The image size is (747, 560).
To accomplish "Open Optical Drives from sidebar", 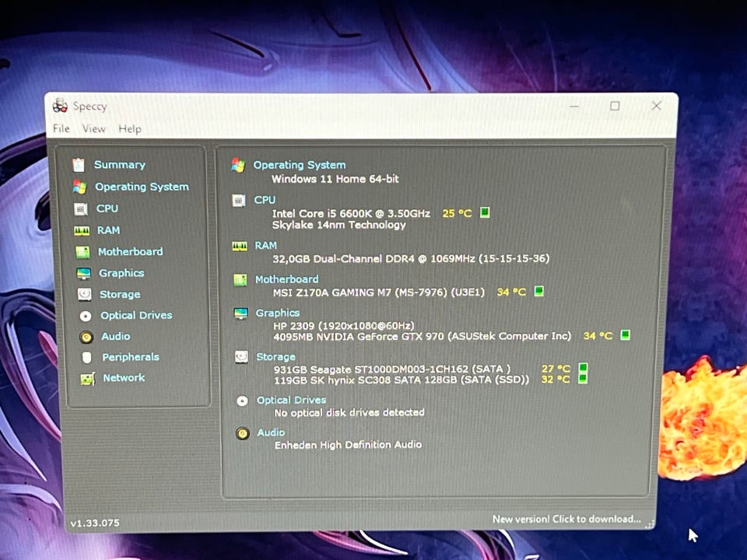I will pos(136,315).
